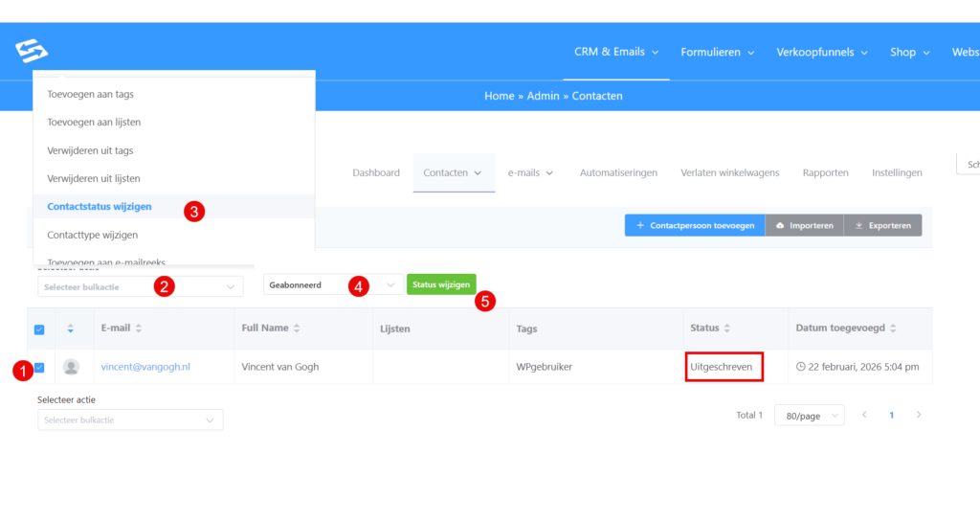
Task: Click the sort icon in E-mail column
Action: (x=139, y=328)
